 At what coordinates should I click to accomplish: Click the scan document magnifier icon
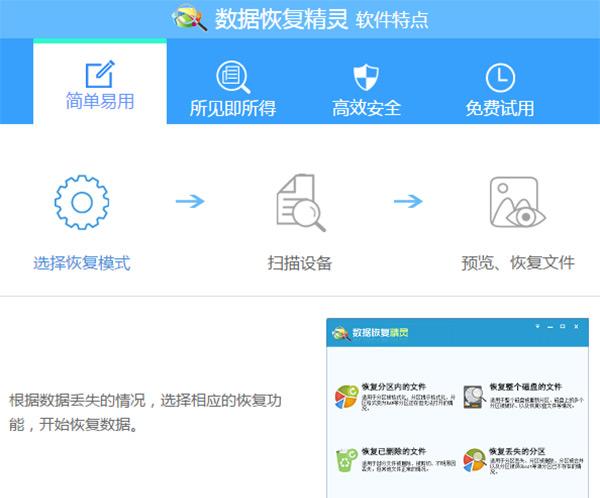pyautogui.click(x=301, y=203)
